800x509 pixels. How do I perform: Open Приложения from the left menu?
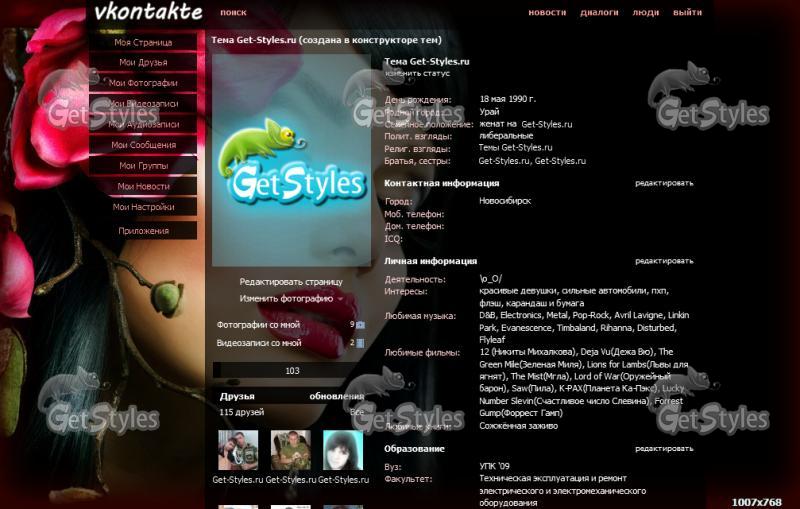tap(143, 231)
